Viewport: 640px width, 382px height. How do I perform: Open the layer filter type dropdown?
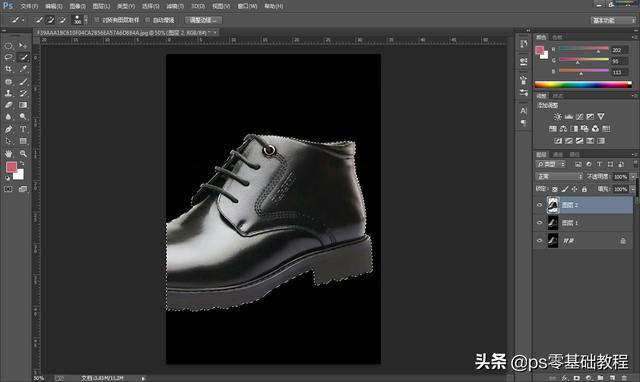coord(551,164)
